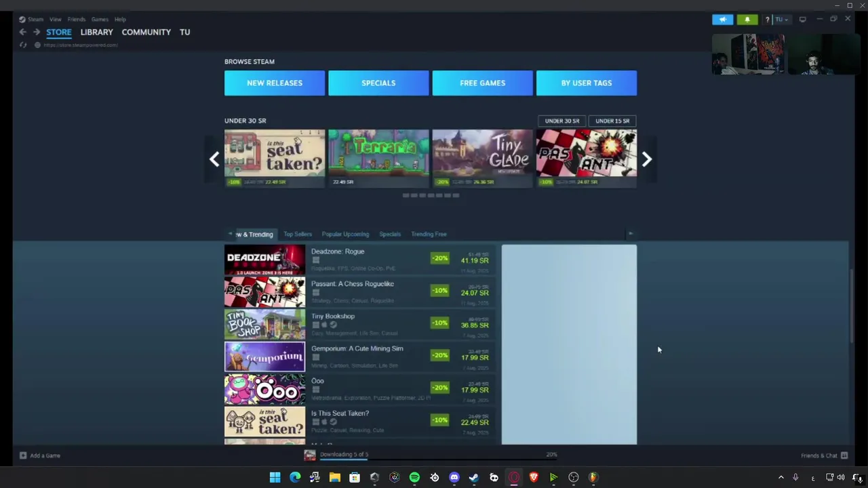868x488 pixels.
Task: Open Tiny Bookshop list entry
Action: (x=360, y=325)
